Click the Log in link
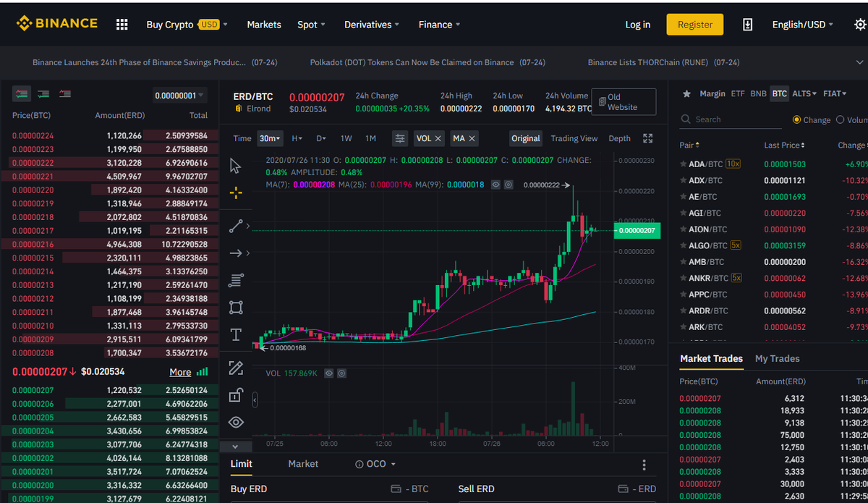The height and width of the screenshot is (503, 868). click(637, 25)
